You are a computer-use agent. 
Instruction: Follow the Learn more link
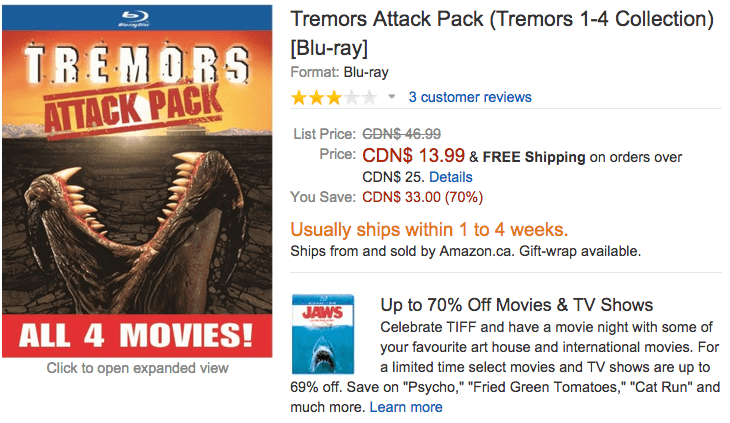coord(406,407)
